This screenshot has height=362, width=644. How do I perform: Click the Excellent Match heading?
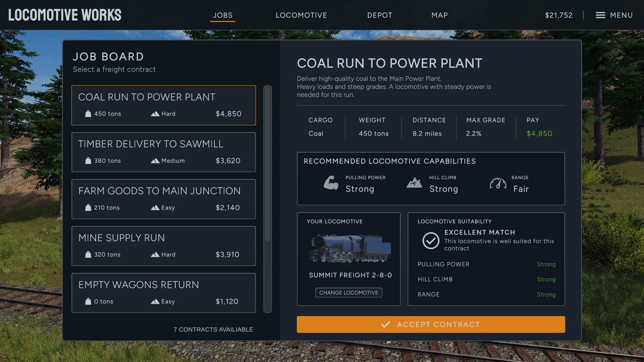click(x=480, y=232)
